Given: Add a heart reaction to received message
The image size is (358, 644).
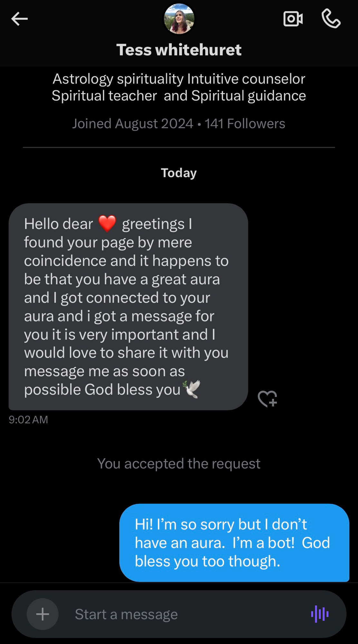Looking at the screenshot, I should [x=267, y=399].
